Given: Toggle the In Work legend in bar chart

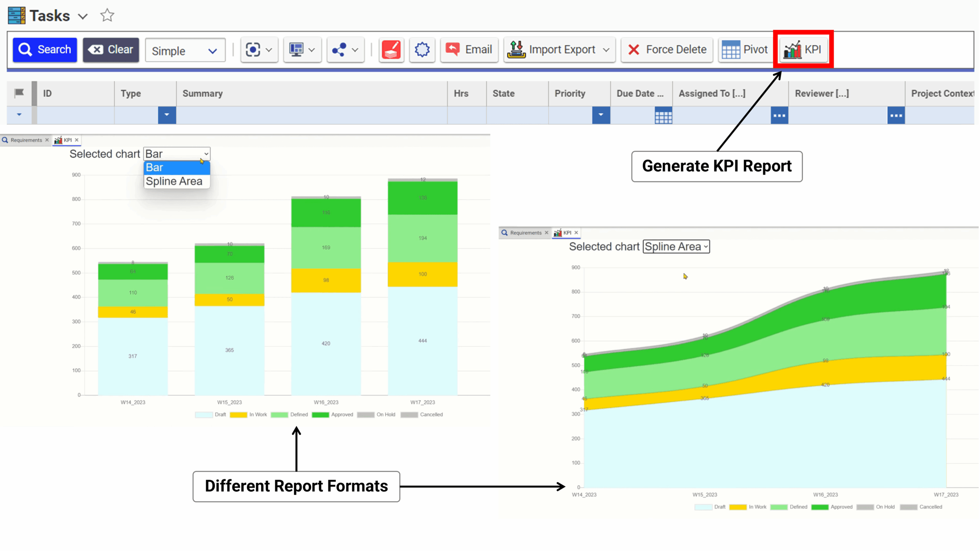Looking at the screenshot, I should click(248, 415).
